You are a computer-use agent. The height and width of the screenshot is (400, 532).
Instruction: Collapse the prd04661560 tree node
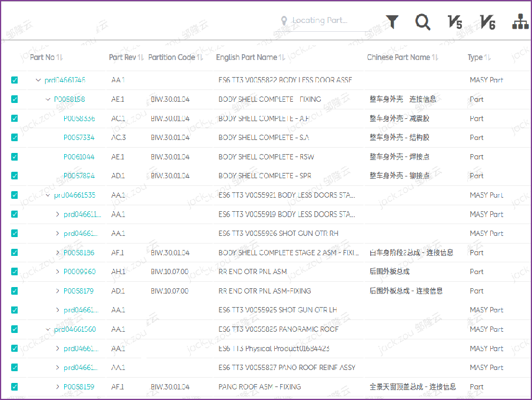point(48,329)
